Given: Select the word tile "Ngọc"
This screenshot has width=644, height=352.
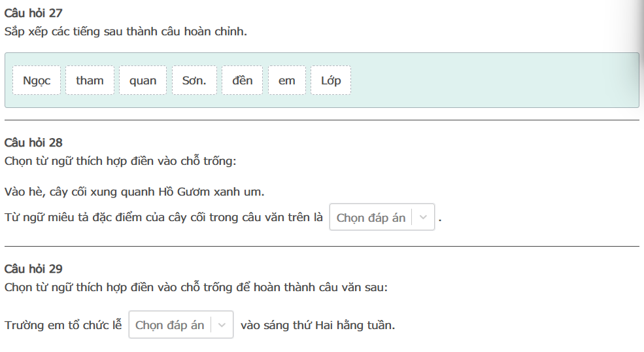Looking at the screenshot, I should click(37, 80).
